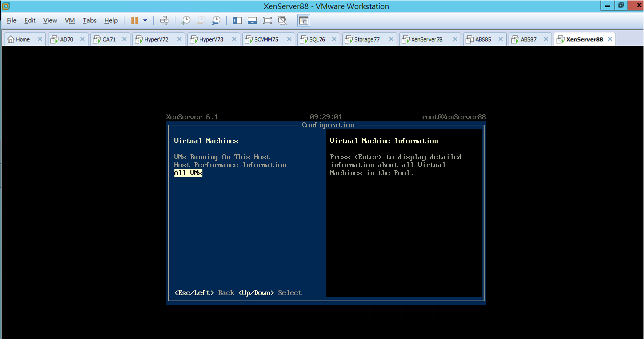
Task: Click the '<Esc/Left> Back' hint text
Action: (x=204, y=293)
